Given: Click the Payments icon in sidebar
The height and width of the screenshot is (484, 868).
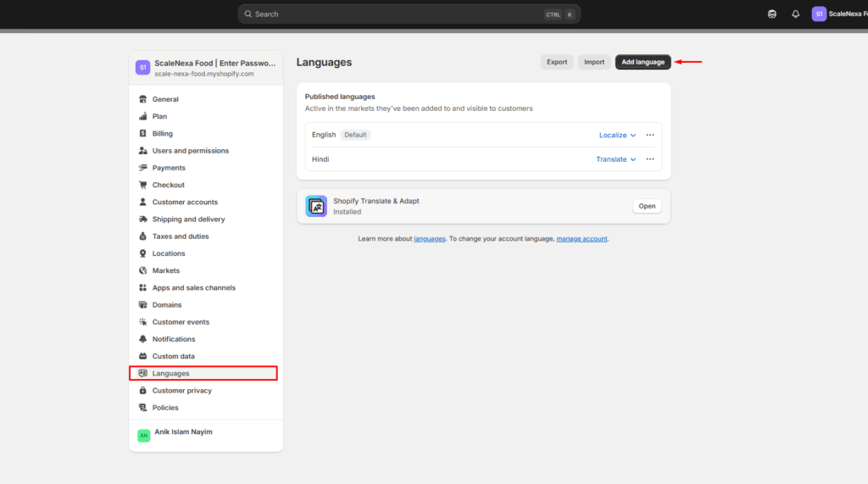Looking at the screenshot, I should [142, 168].
